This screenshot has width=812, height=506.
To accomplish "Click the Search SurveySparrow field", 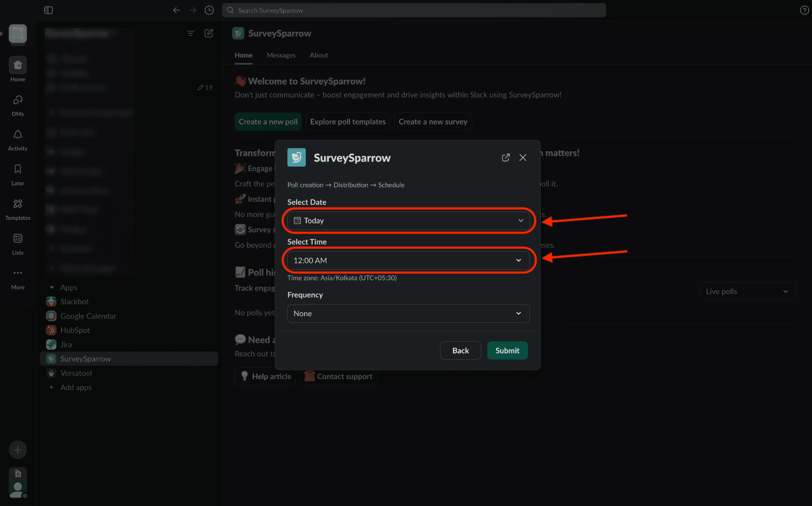I will [x=413, y=10].
